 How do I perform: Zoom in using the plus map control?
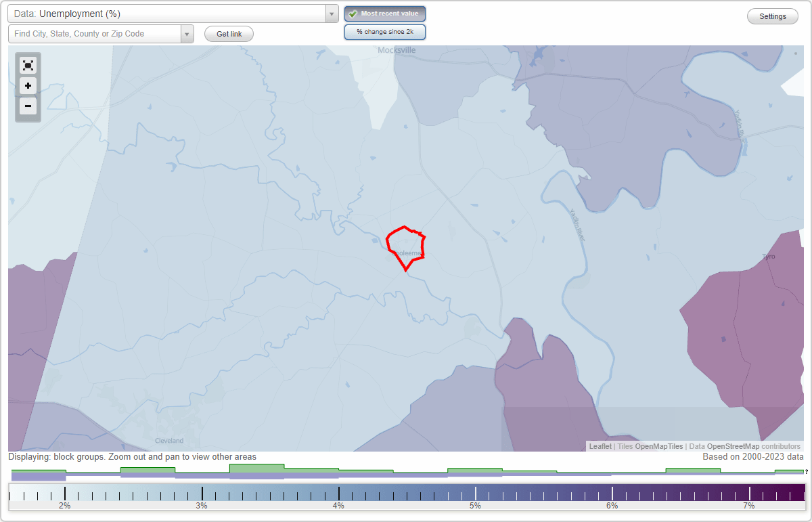click(28, 85)
